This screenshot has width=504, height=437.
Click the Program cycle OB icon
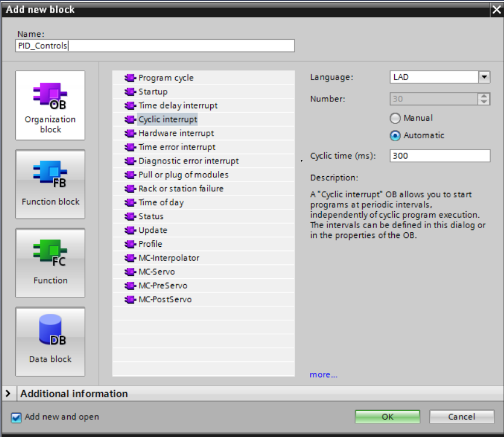pos(130,78)
